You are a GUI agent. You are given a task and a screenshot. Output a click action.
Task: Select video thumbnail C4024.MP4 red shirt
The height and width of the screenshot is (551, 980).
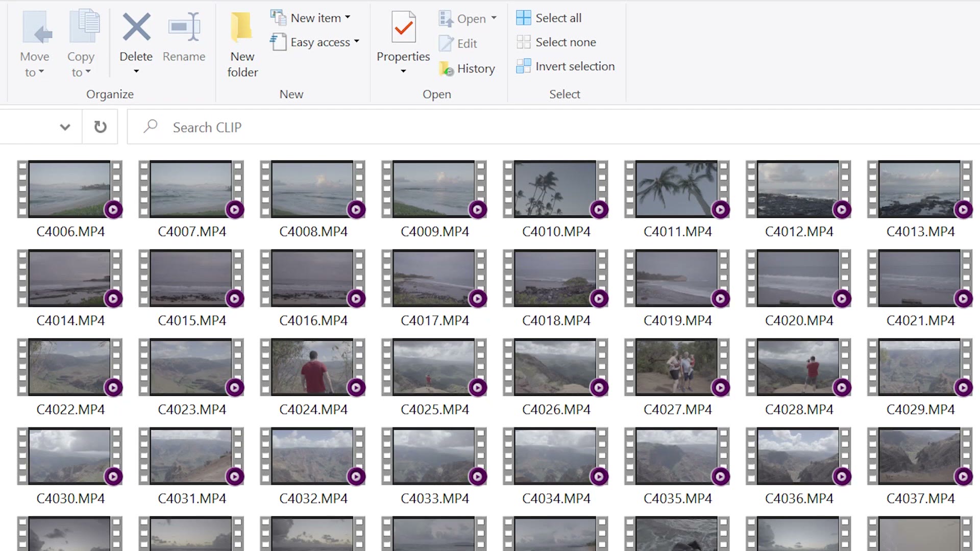point(313,367)
